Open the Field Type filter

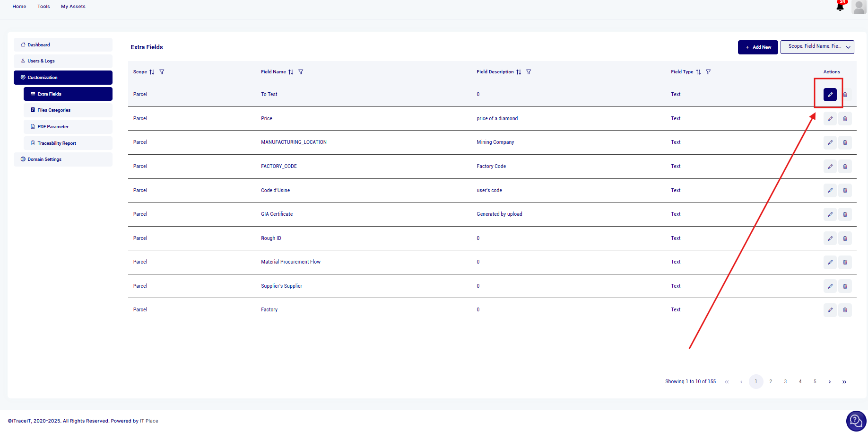[x=708, y=72]
